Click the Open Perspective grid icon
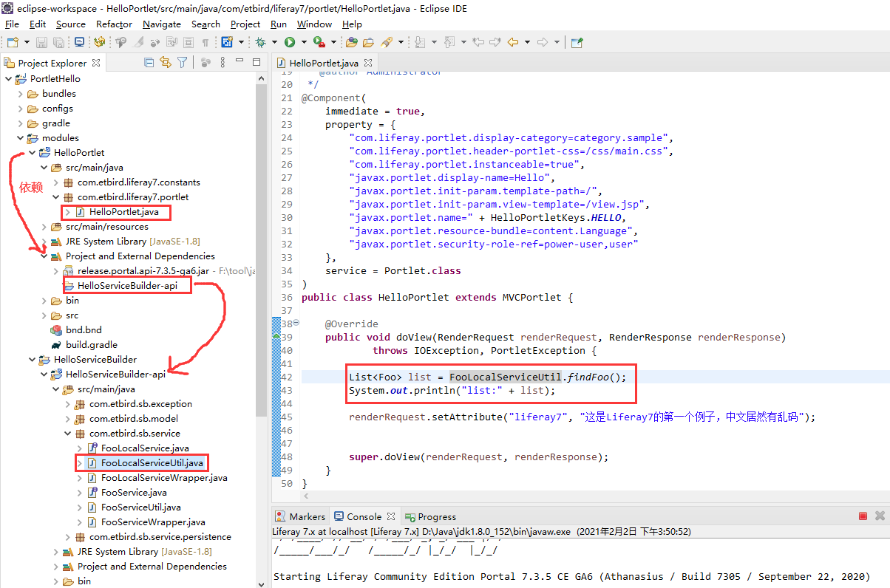Image resolution: width=890 pixels, height=588 pixels. (x=226, y=42)
